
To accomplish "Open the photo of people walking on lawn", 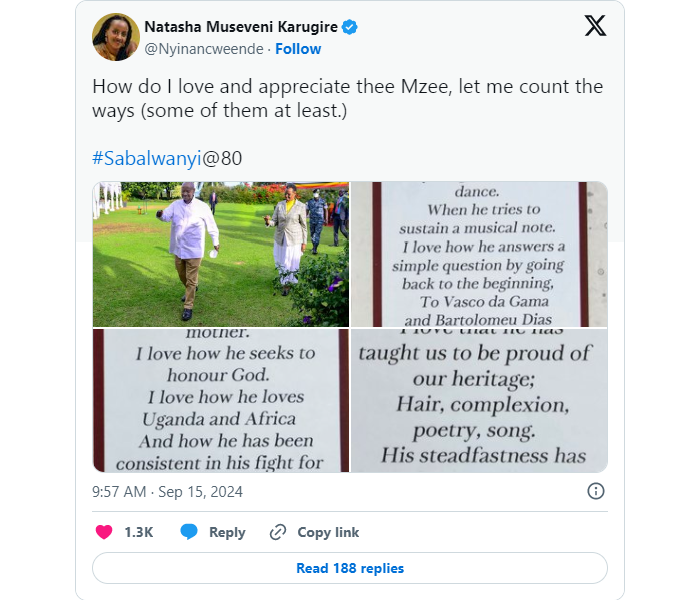I will [x=221, y=254].
